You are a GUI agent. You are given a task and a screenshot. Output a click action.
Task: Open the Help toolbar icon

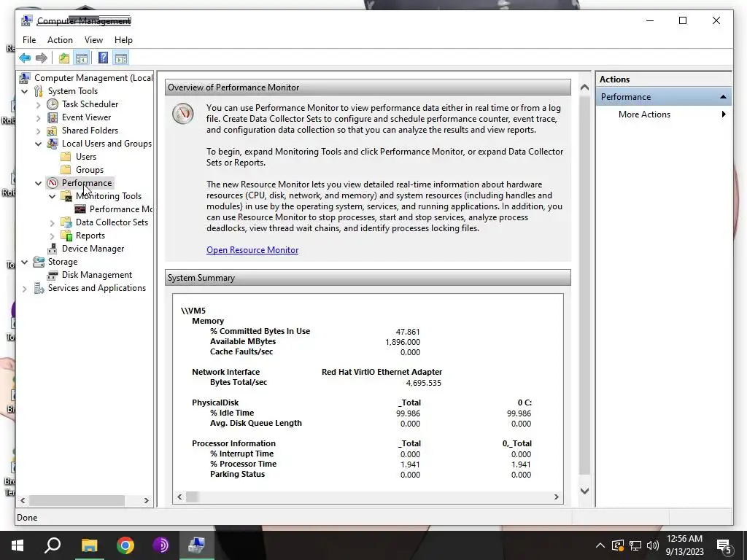[103, 58]
